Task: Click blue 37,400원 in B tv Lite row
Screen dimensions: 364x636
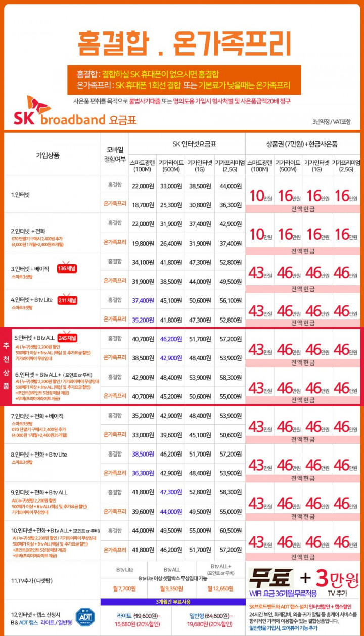Action: click(143, 300)
